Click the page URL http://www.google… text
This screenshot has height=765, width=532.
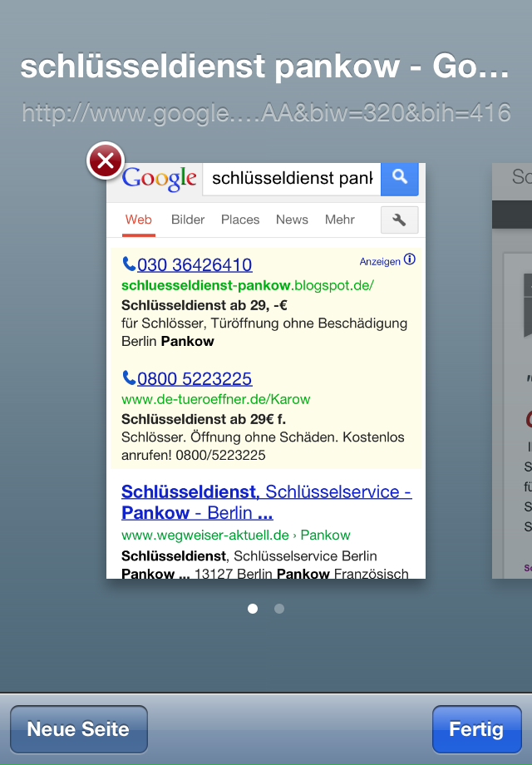tap(266, 113)
